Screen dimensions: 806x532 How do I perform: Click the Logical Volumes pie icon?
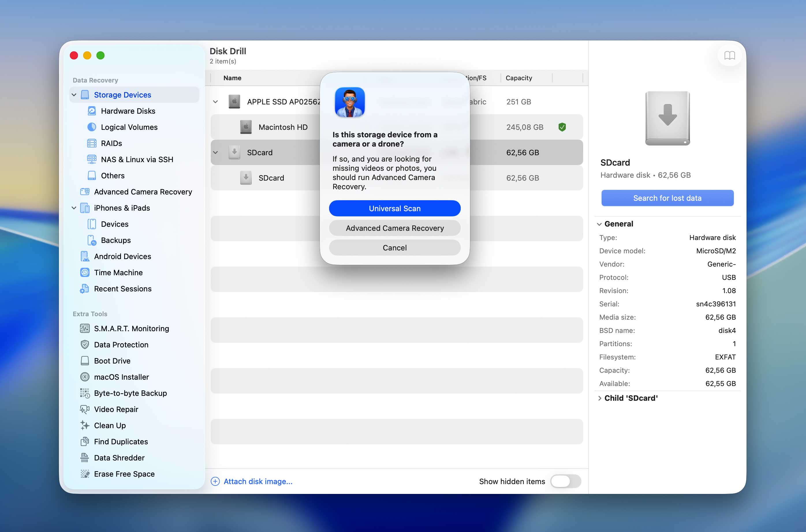pos(92,127)
